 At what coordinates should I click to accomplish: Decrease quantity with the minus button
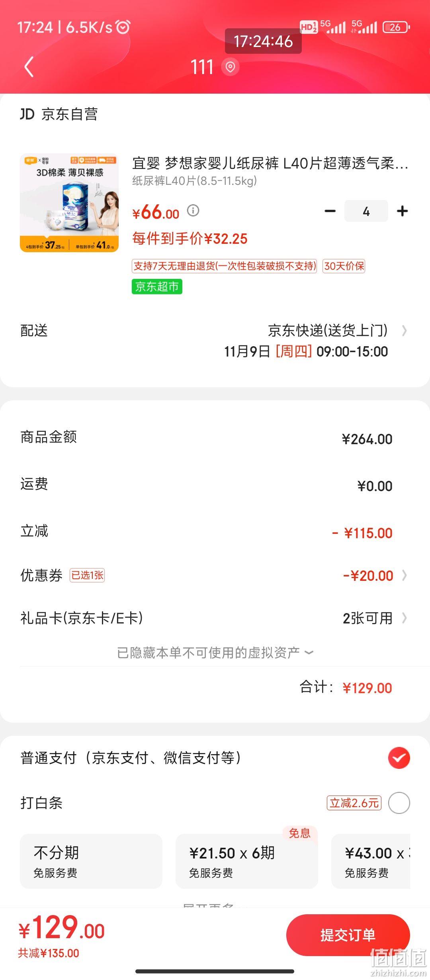(330, 211)
